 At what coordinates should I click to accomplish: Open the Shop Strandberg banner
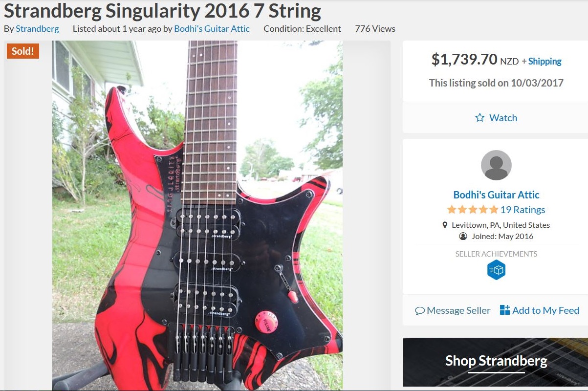click(496, 362)
